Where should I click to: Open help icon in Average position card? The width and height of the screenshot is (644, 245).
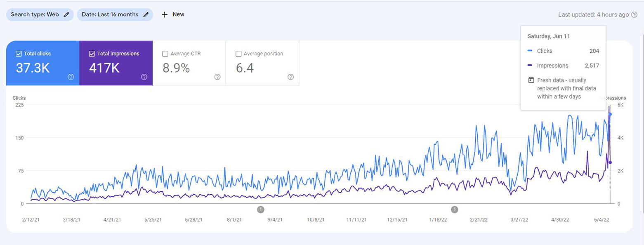pyautogui.click(x=290, y=77)
